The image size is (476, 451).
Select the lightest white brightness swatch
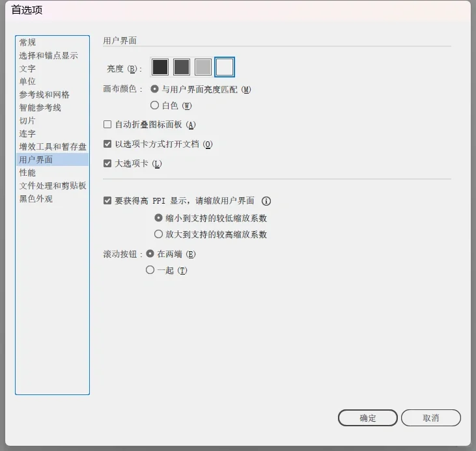(x=225, y=67)
